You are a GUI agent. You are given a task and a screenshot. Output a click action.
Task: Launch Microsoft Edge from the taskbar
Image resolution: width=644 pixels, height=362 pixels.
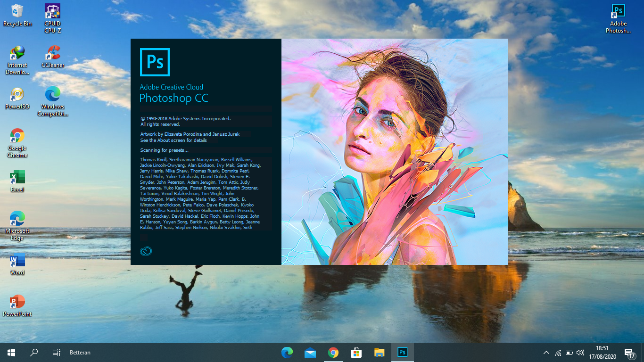click(287, 352)
